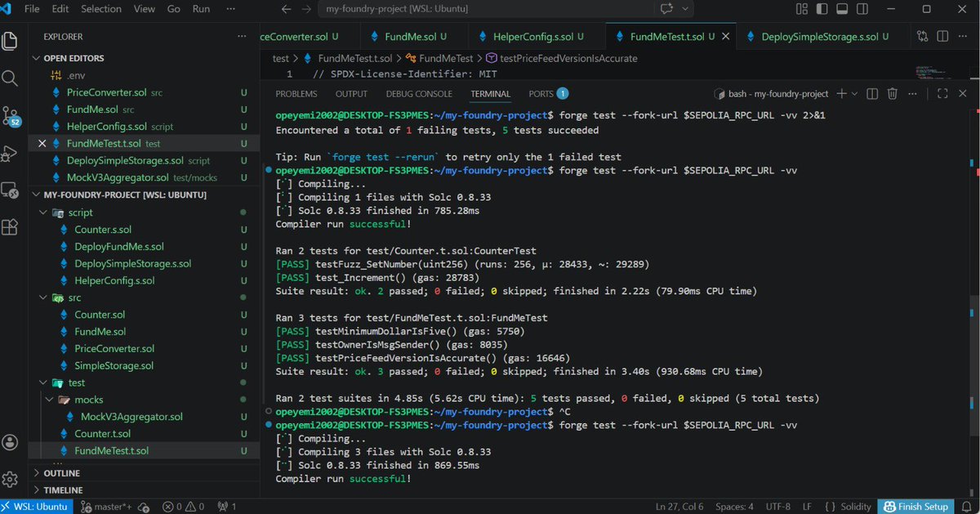980x514 pixels.
Task: Open the Remote Explorer view
Action: pyautogui.click(x=10, y=190)
